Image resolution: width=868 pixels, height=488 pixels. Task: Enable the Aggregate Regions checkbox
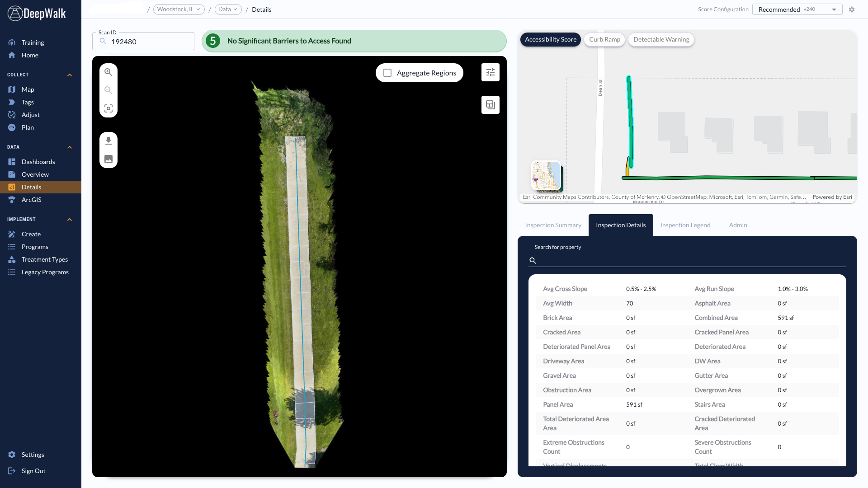[x=387, y=73]
